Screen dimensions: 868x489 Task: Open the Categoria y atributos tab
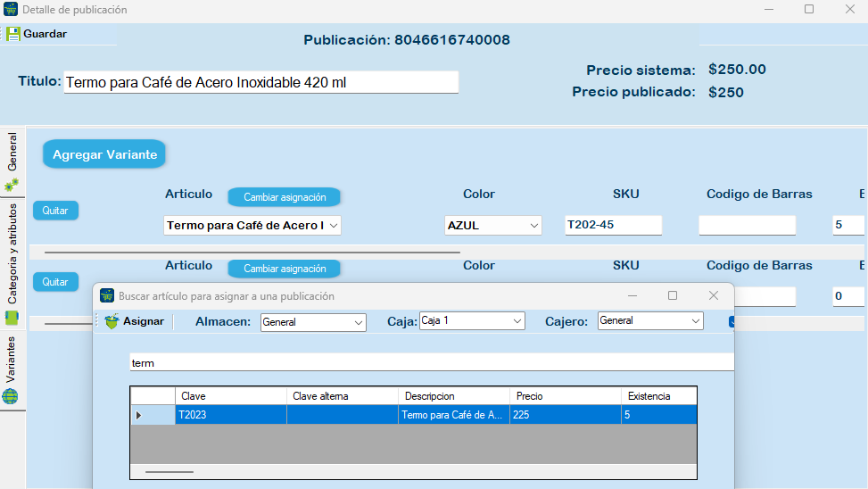point(12,253)
